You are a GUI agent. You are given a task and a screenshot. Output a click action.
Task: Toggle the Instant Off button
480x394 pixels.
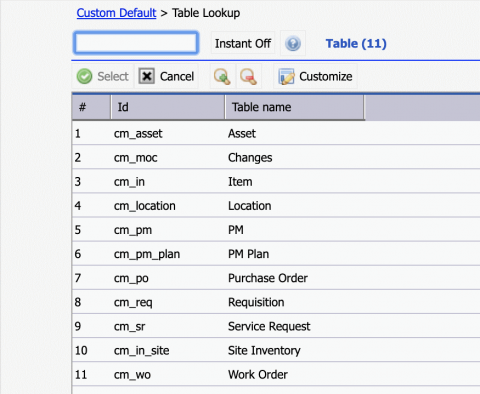(243, 43)
